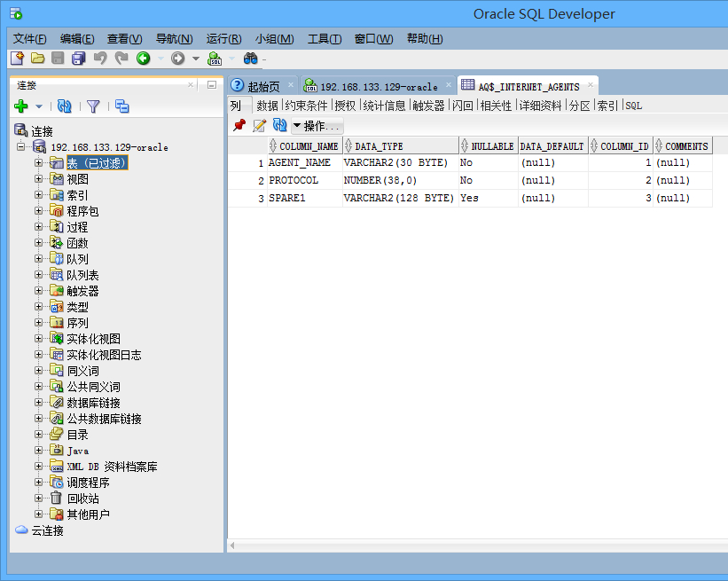Click the binoculars Find DB Object icon
The image size is (728, 581).
[250, 59]
